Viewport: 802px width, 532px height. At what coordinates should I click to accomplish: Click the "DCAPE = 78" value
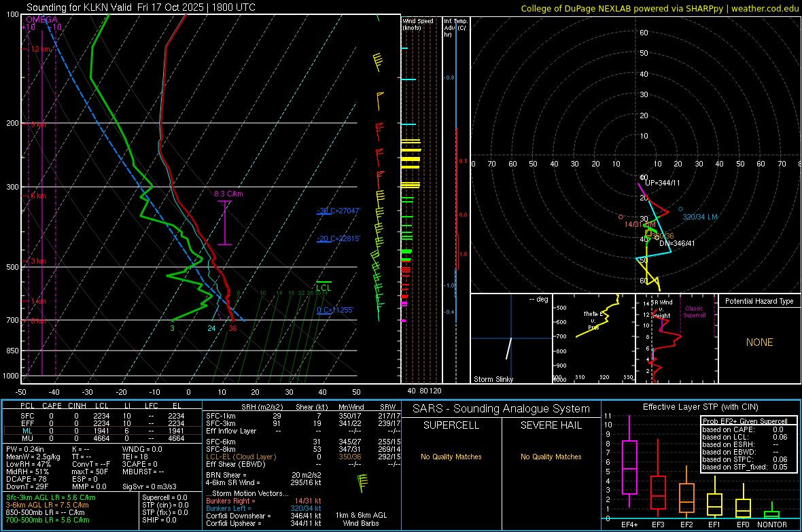(26, 479)
